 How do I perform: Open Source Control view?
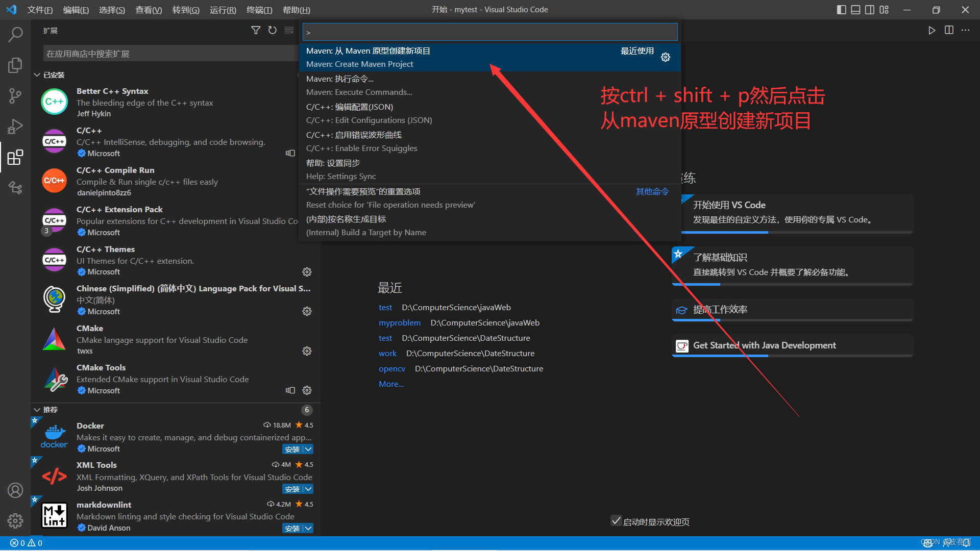(15, 95)
